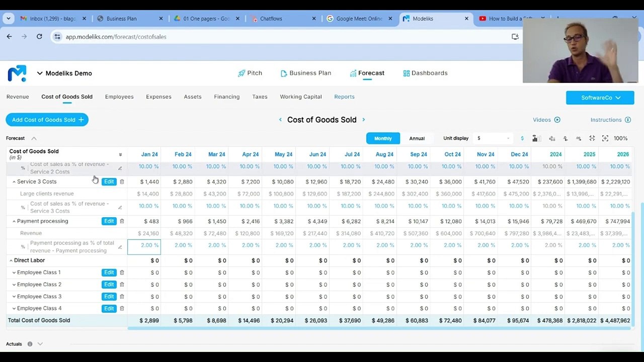Collapse the Service 3 Costs row
644x362 pixels.
pyautogui.click(x=14, y=182)
